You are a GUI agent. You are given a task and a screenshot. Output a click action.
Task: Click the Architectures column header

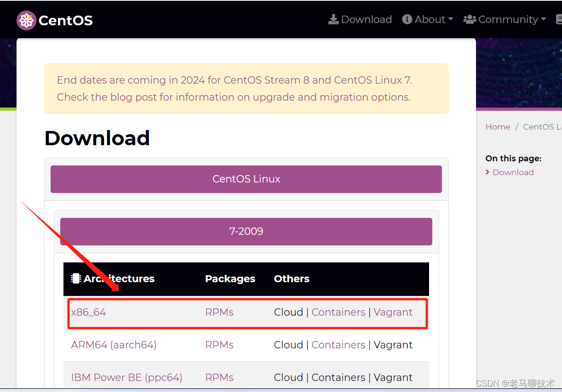[x=119, y=278]
